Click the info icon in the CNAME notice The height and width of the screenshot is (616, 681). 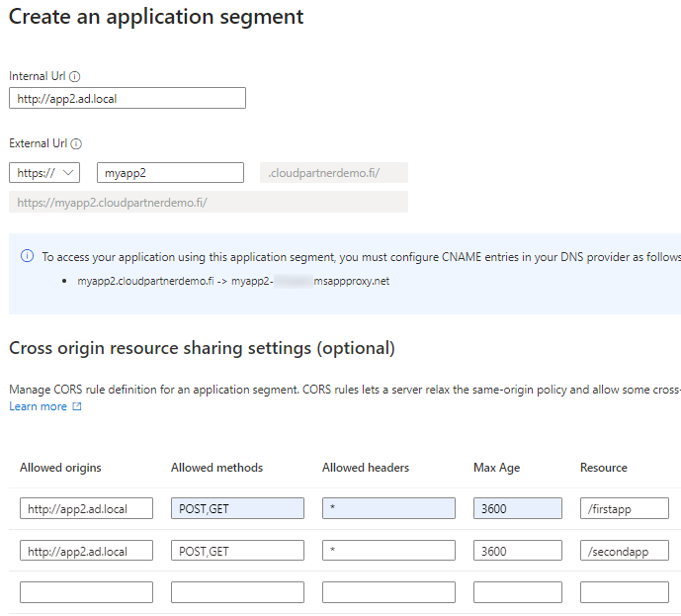27,257
